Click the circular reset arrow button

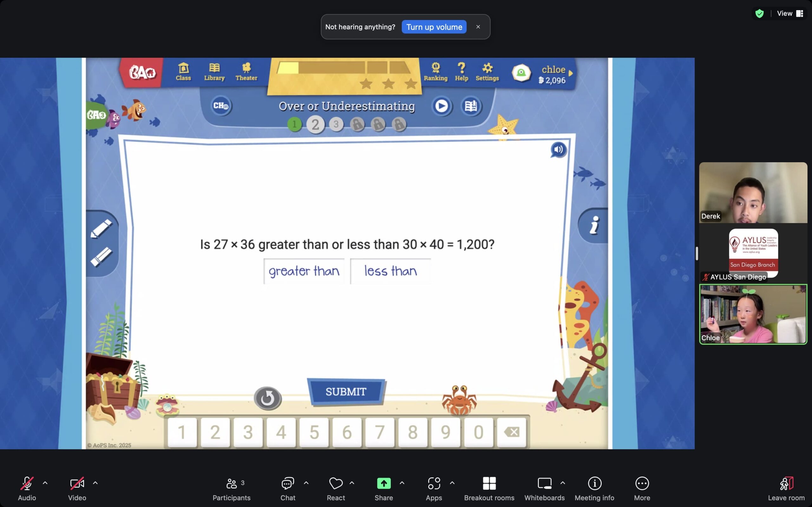click(x=267, y=398)
